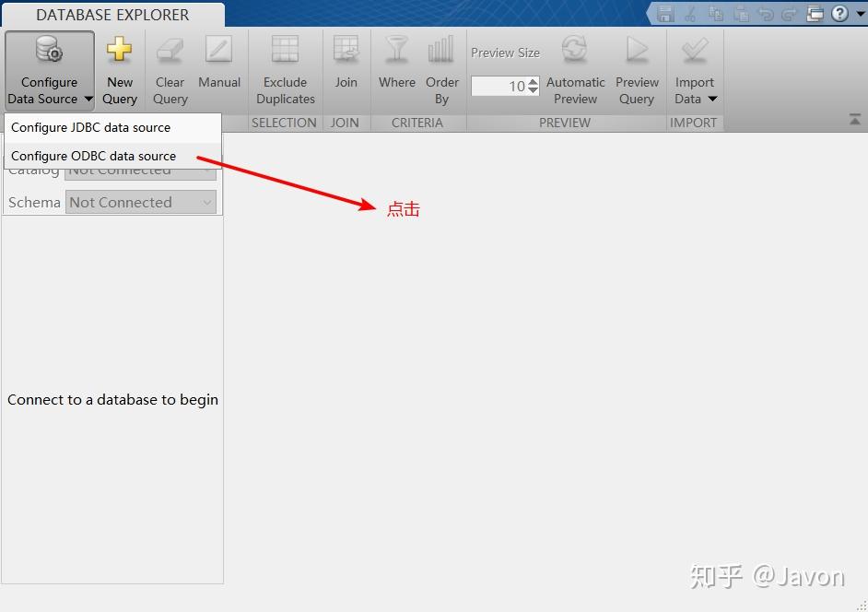Image resolution: width=868 pixels, height=612 pixels.
Task: Increase Preview Size using the stepper
Action: (533, 81)
